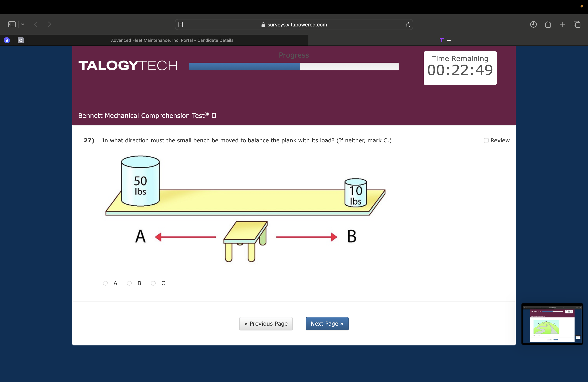Click the test Progress bar
588x382 pixels.
(294, 67)
